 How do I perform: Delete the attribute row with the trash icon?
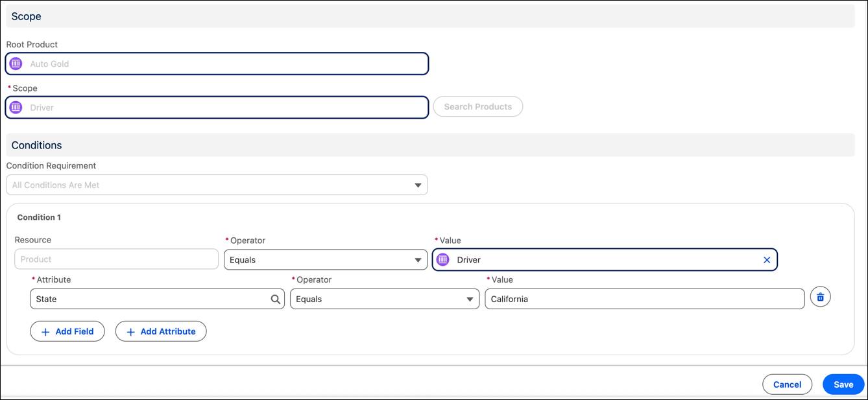(x=820, y=296)
